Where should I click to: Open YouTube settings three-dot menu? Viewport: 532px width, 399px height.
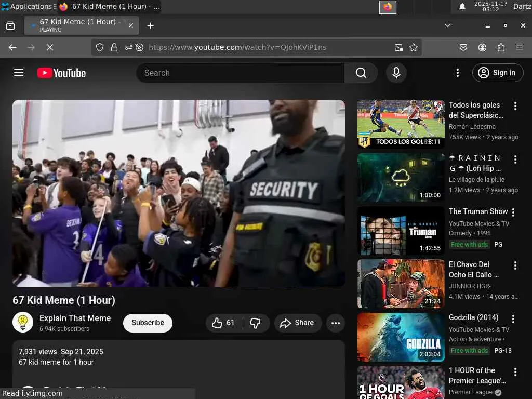point(457,73)
